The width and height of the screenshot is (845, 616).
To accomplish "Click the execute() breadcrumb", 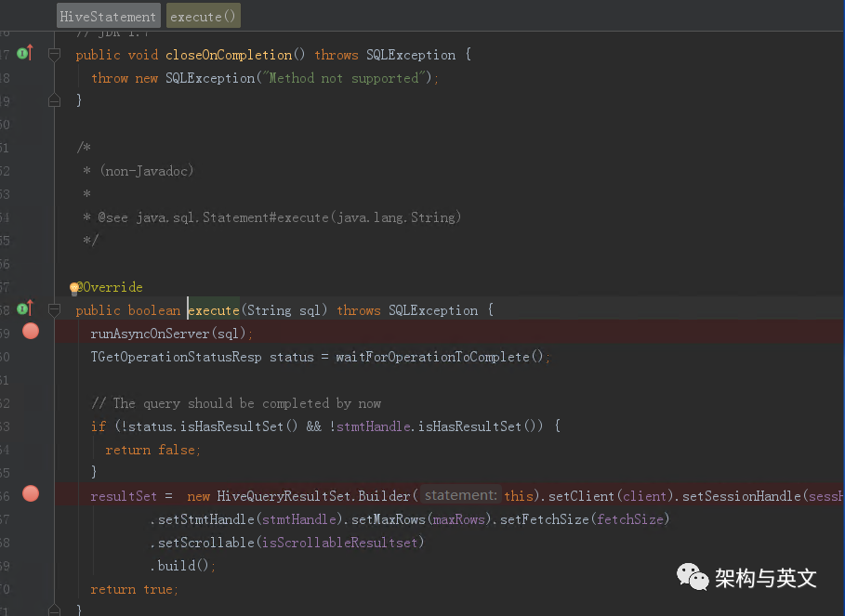I will point(203,16).
